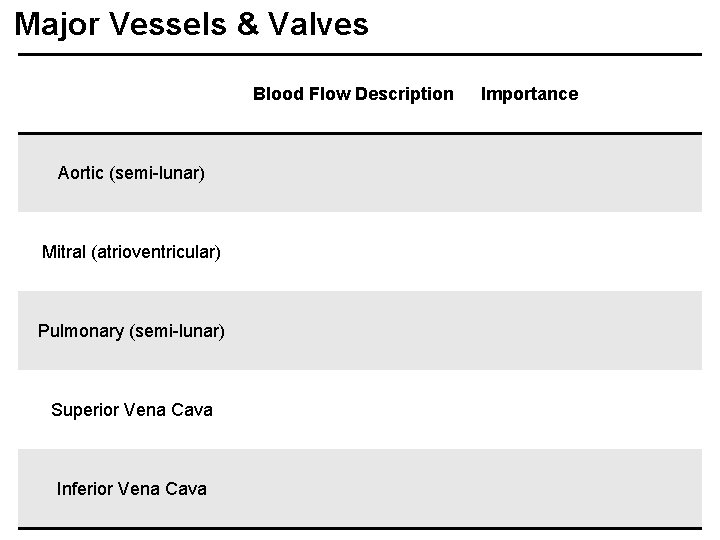The height and width of the screenshot is (540, 720).
Task: Click the empty header cell above row labels
Action: pyautogui.click(x=131, y=94)
